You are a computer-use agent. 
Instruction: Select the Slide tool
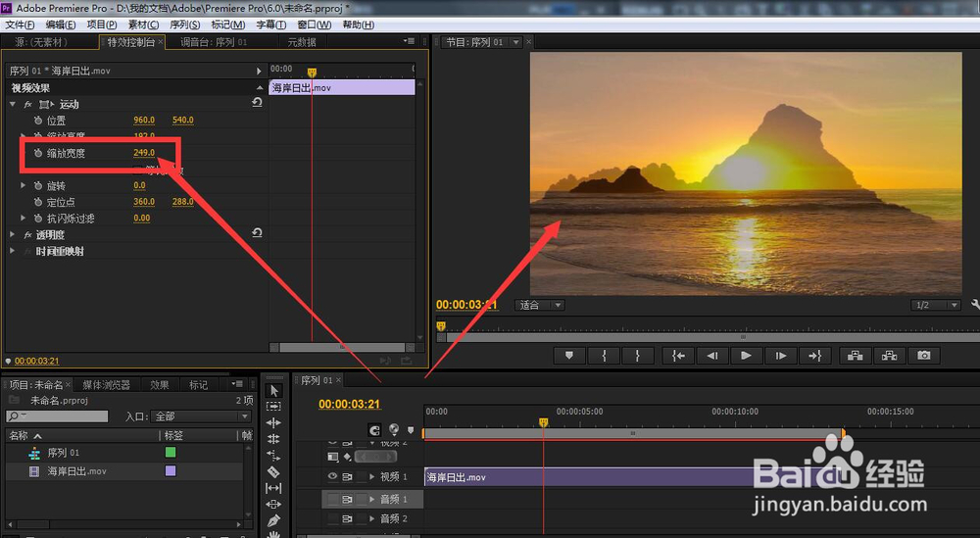(x=273, y=505)
